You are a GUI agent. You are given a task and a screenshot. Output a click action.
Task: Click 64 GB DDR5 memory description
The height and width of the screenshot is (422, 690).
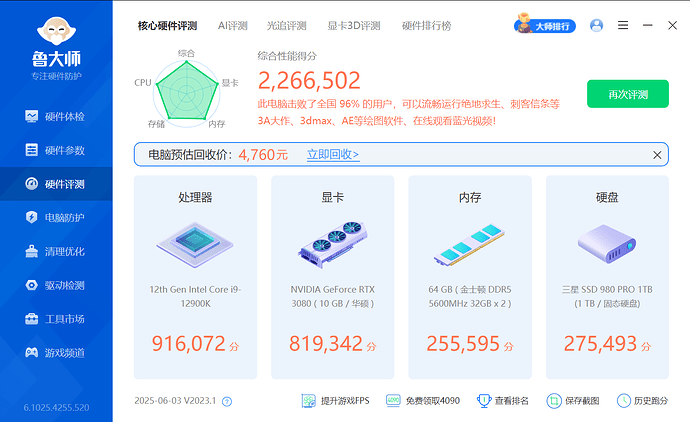pyautogui.click(x=470, y=297)
